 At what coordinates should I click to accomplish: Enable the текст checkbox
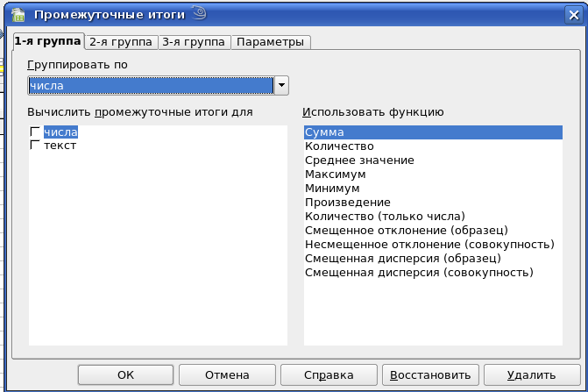point(35,145)
